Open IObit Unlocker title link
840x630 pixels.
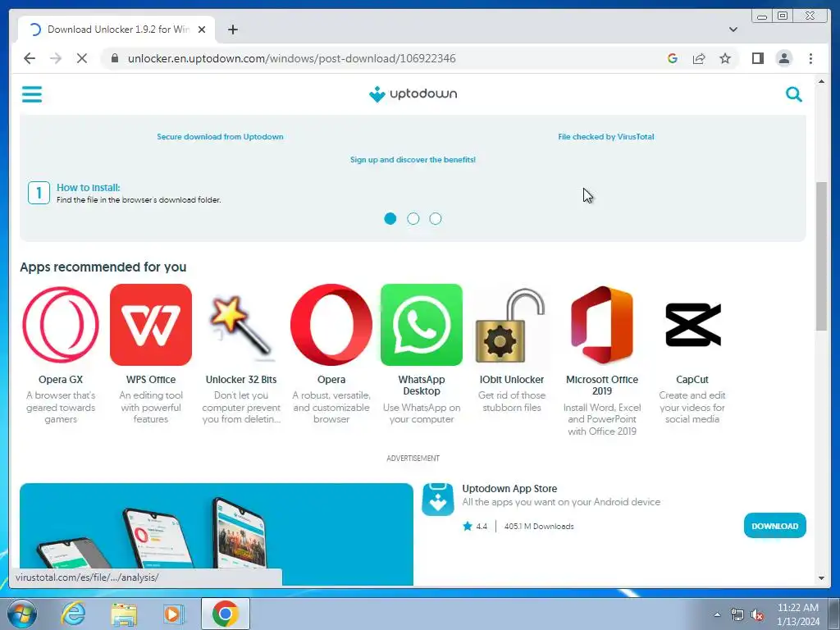(512, 379)
